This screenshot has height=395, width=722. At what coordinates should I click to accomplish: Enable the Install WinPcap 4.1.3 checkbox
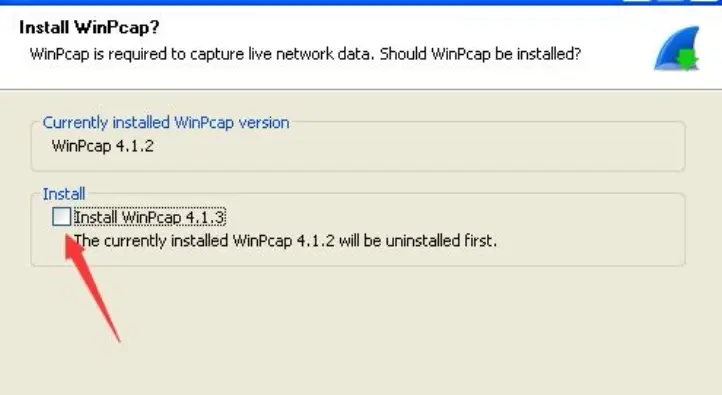[61, 217]
